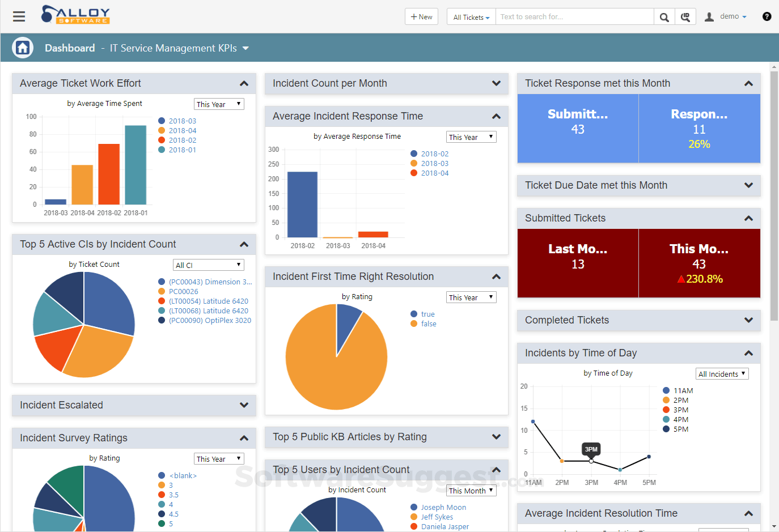Expand the Incident Count per Month panel
This screenshot has height=532, width=779.
[497, 83]
